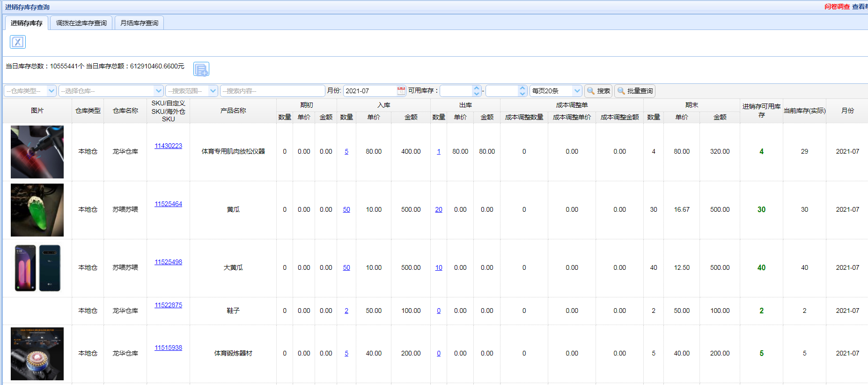Click product name 大黄瓜

pos(233,267)
